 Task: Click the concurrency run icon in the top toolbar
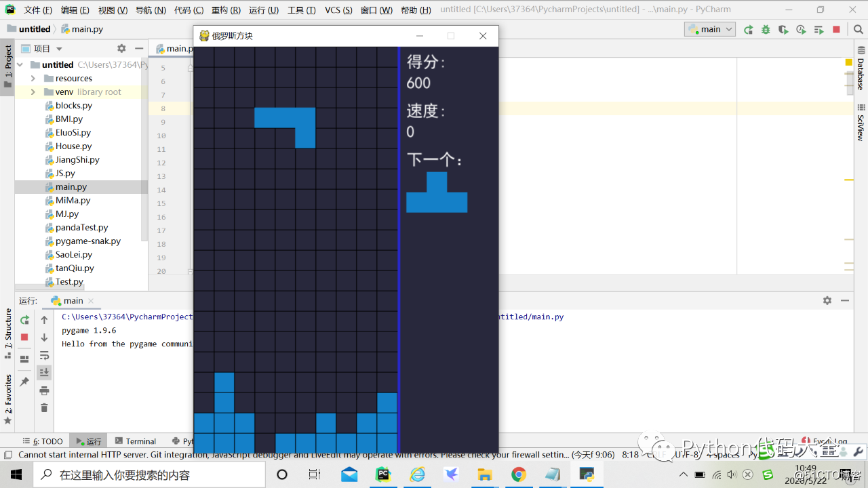pos(818,29)
